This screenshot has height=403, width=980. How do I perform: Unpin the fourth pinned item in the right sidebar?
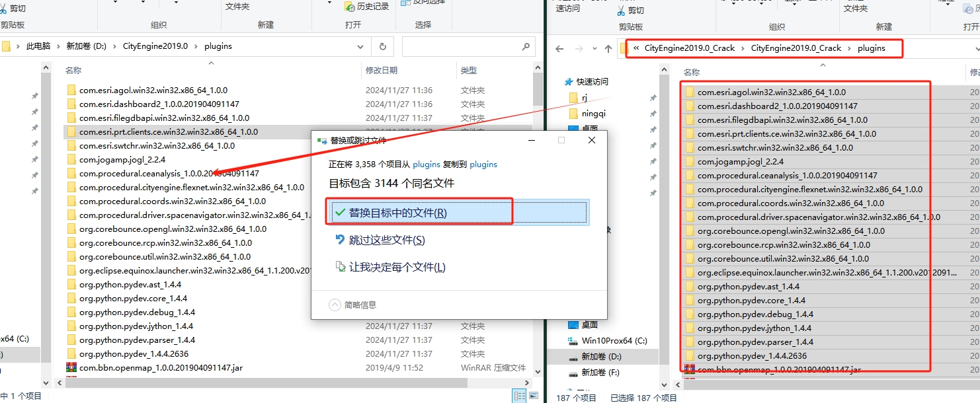pyautogui.click(x=653, y=144)
